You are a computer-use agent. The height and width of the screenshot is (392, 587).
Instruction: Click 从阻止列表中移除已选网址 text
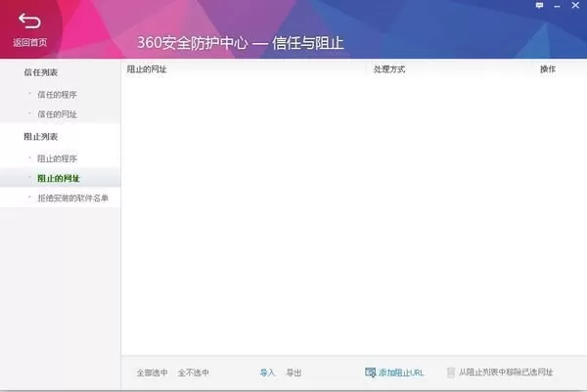click(506, 372)
